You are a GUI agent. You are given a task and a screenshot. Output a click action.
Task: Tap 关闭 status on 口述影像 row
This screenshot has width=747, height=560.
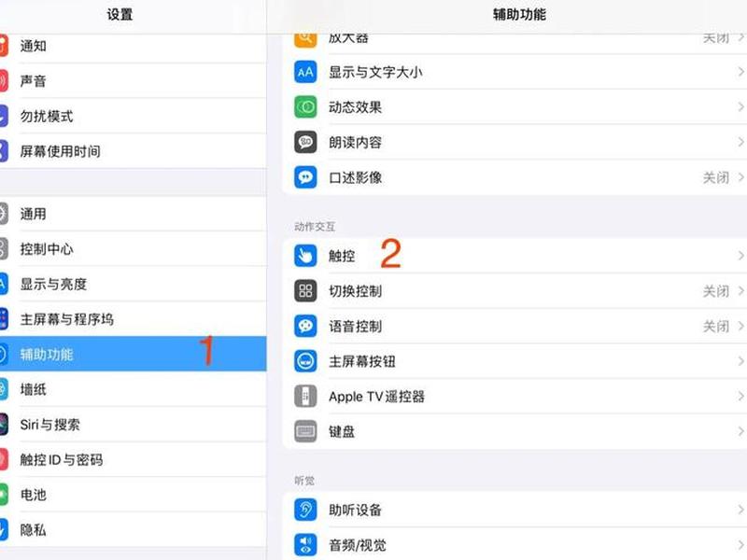(x=716, y=177)
